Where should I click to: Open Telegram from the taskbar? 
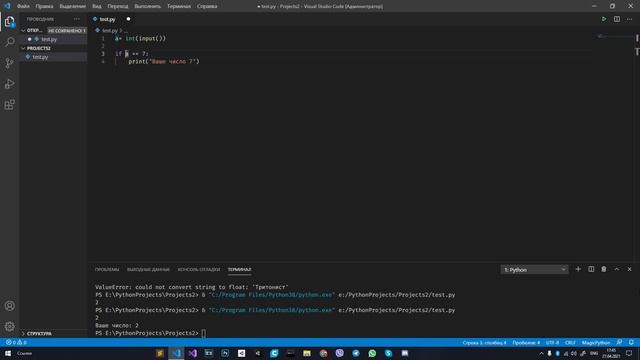pyautogui.click(x=356, y=353)
